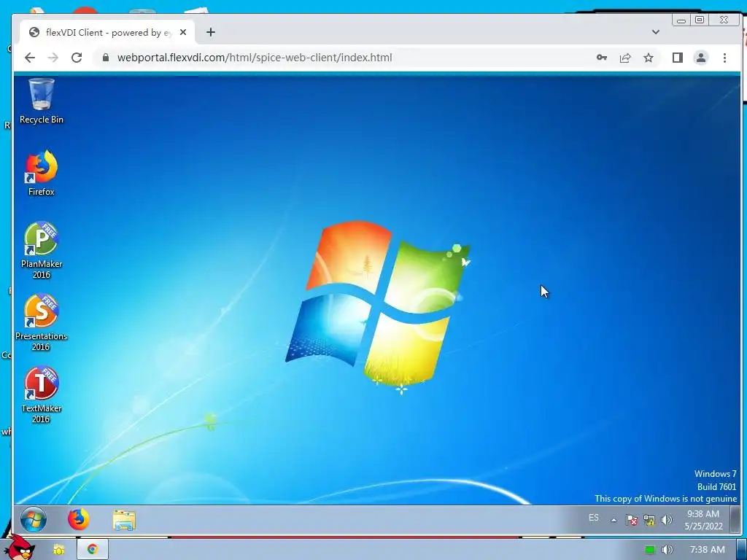Bookmark this tab with star icon
Screen dimensions: 747x560
649,58
